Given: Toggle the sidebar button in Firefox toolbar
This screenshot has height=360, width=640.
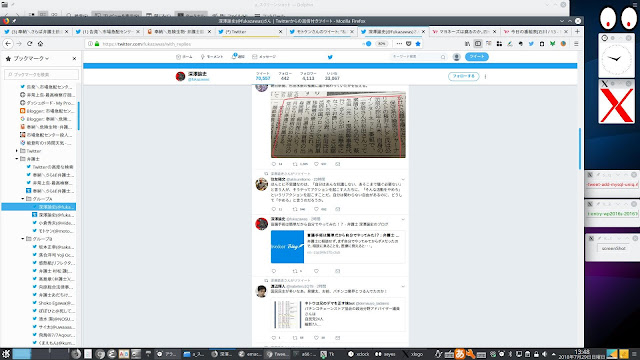Looking at the screenshot, I should pyautogui.click(x=478, y=44).
